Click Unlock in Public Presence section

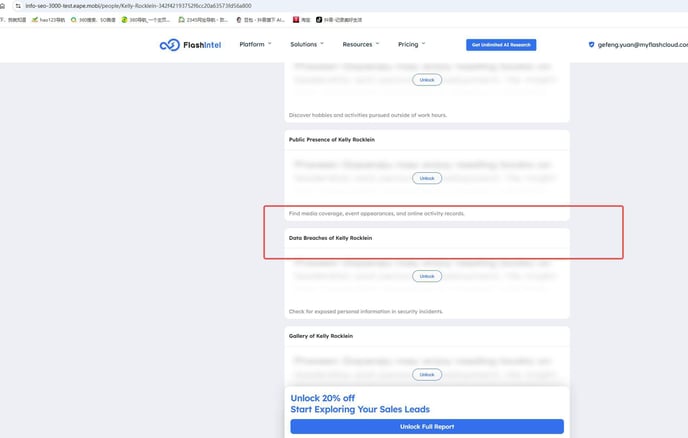point(427,178)
